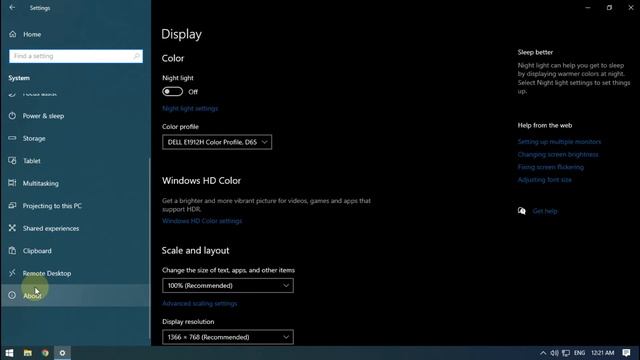The width and height of the screenshot is (640, 360).
Task: Click the ENG language indicator
Action: [x=579, y=353]
